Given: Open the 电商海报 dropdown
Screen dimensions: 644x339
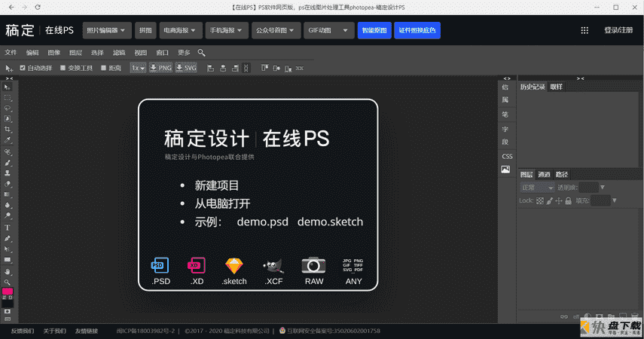Looking at the screenshot, I should (x=181, y=30).
